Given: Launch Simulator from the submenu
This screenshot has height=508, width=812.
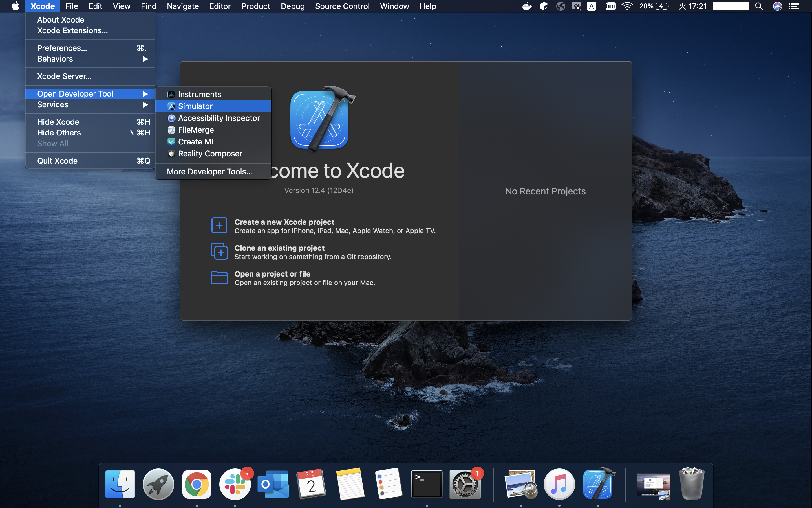Looking at the screenshot, I should coord(213,106).
